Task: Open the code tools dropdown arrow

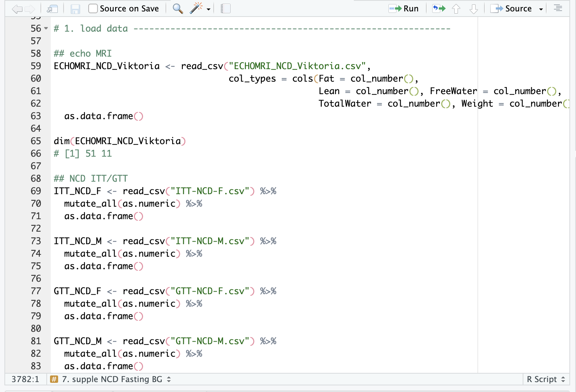Action: 209,9
